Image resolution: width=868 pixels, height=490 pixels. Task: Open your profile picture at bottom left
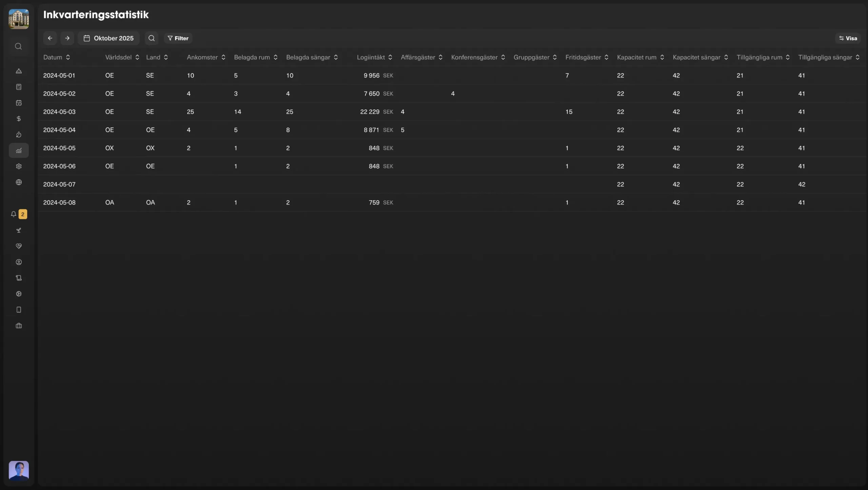19,470
